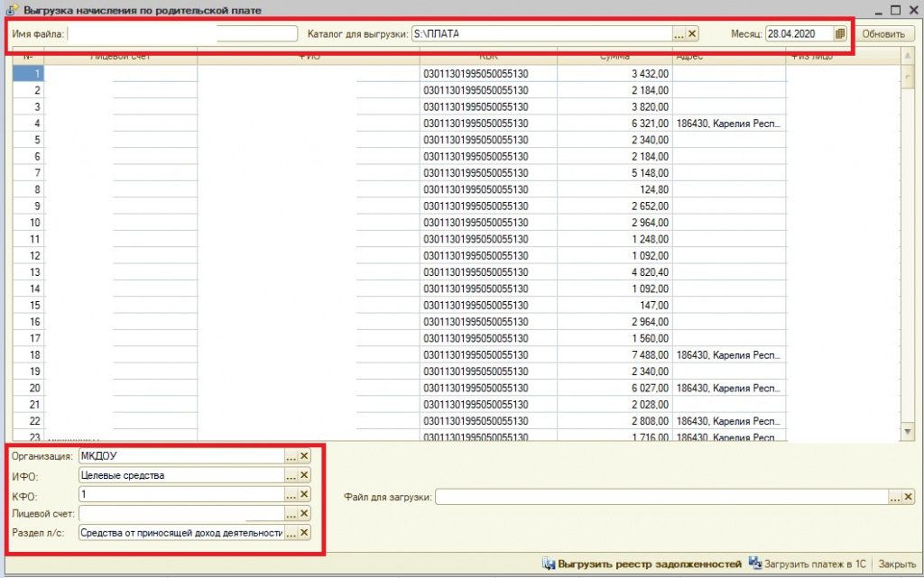This screenshot has width=924, height=578.
Task: Click scrollbar up arrow of table
Action: [x=908, y=57]
